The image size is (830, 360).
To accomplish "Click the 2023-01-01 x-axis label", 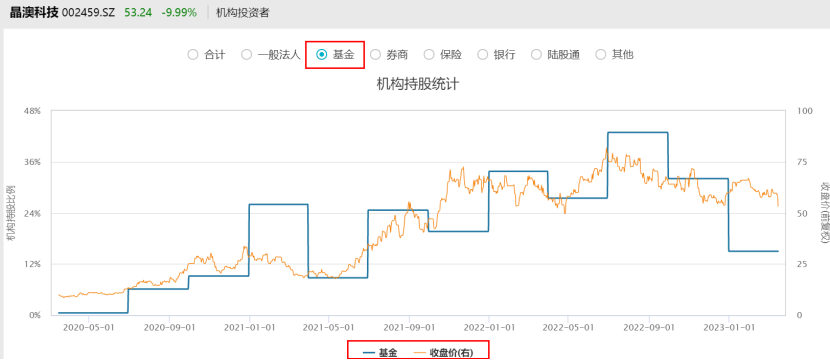I will click(x=729, y=327).
